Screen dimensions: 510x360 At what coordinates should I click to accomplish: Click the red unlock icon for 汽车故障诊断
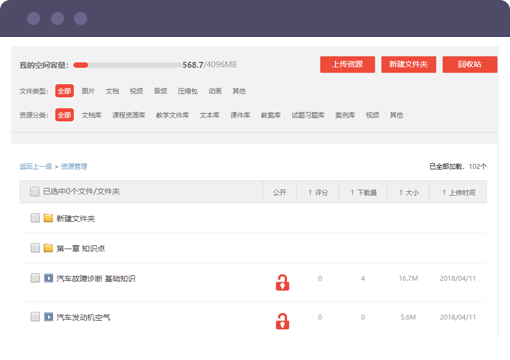point(282,282)
